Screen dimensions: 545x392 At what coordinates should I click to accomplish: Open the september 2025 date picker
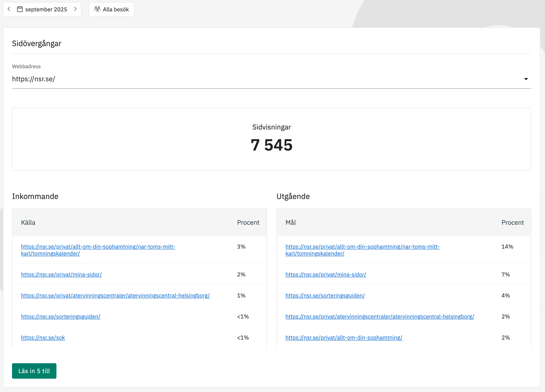coord(46,9)
